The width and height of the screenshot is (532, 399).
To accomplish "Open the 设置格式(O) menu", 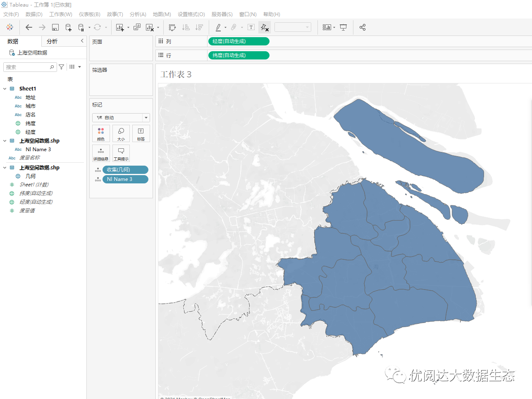I will pyautogui.click(x=191, y=14).
